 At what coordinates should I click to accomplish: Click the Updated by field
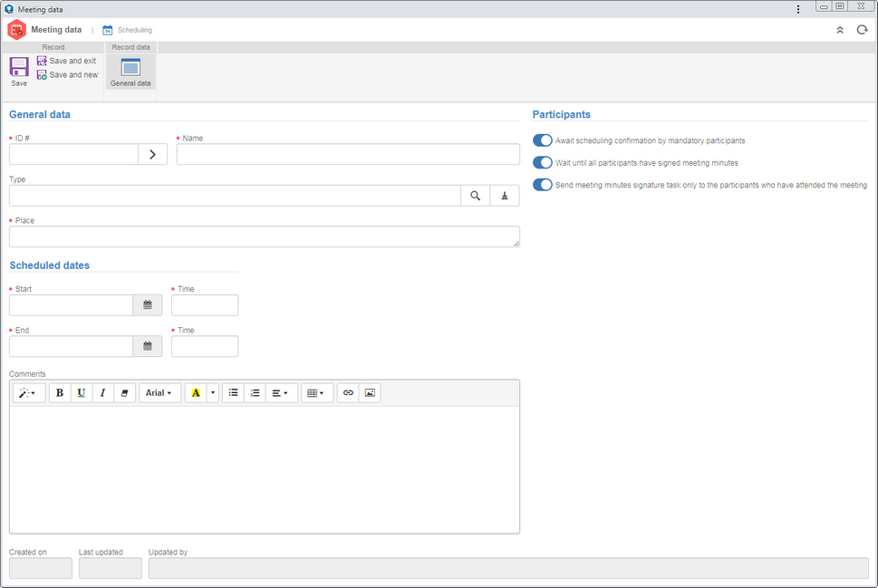coord(508,568)
